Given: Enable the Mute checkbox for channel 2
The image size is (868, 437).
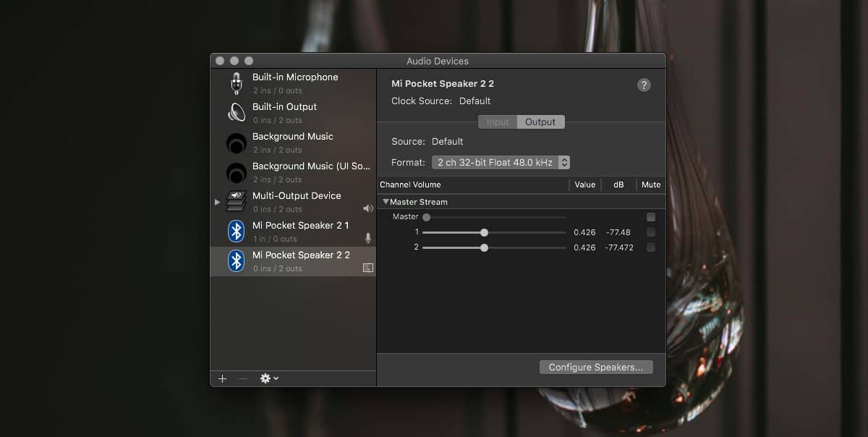Looking at the screenshot, I should [x=650, y=247].
